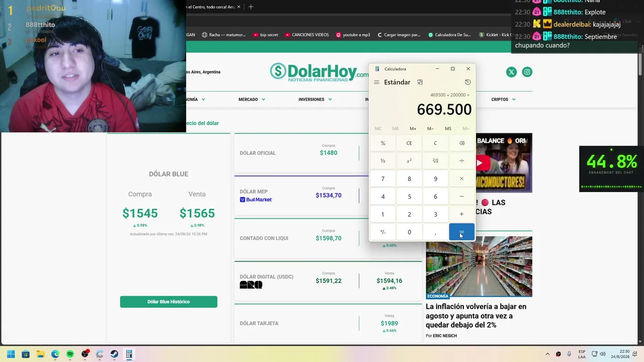Image resolution: width=644 pixels, height=362 pixels.
Task: Click the number 7 key
Action: [x=383, y=178]
